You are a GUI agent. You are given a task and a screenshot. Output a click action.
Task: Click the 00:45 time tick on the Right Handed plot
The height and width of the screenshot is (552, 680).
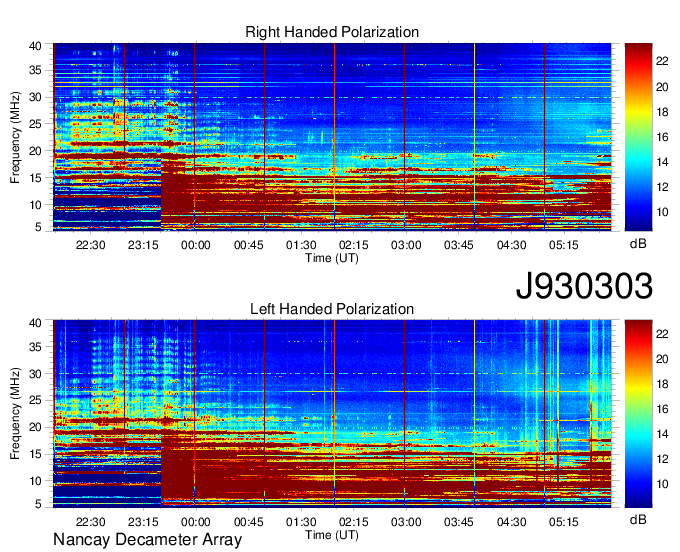pyautogui.click(x=248, y=245)
